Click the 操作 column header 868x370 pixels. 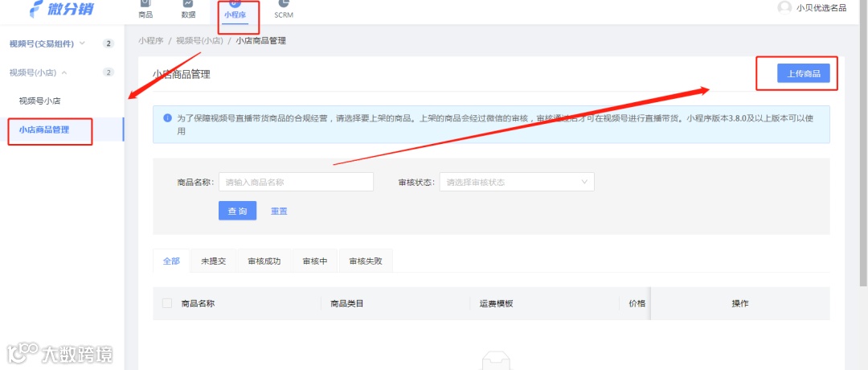(740, 303)
